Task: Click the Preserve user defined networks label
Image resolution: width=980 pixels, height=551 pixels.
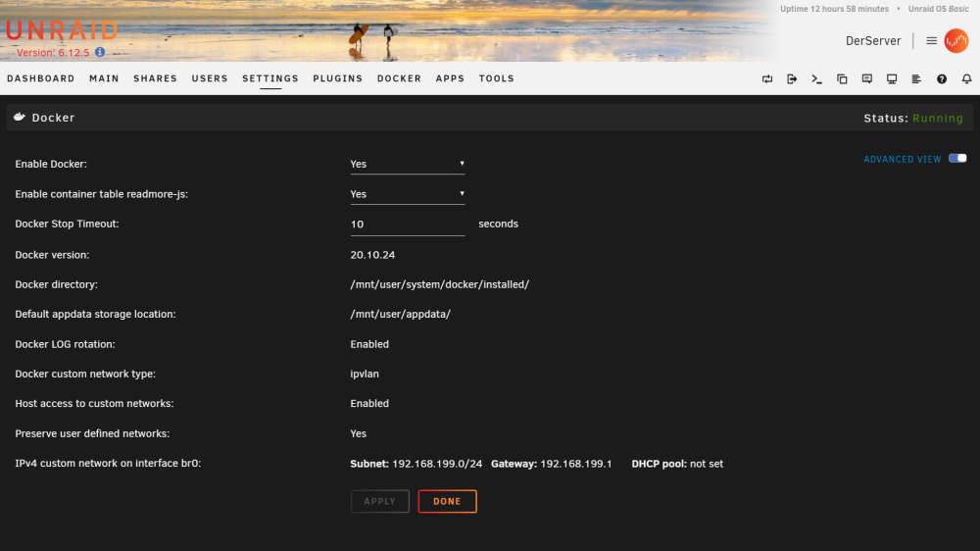Action: [x=92, y=433]
